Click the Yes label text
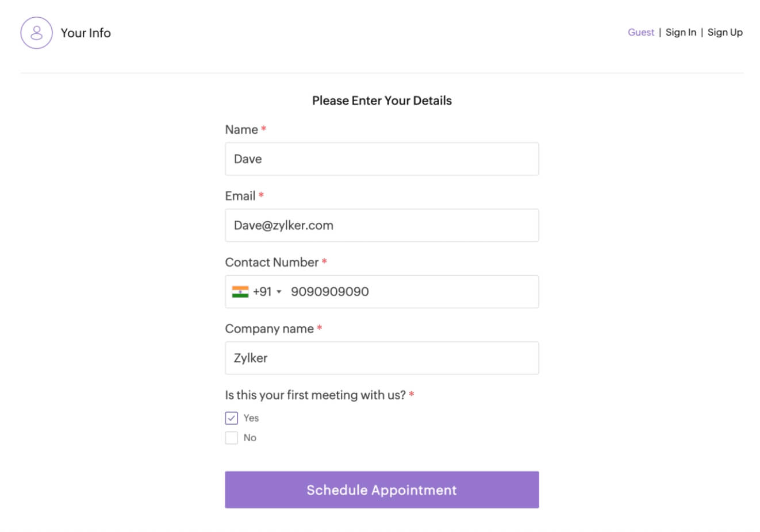760x532 pixels. pyautogui.click(x=251, y=418)
